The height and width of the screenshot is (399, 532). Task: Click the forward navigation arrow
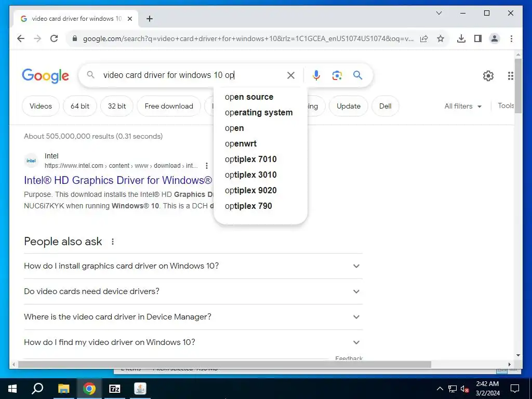pos(37,38)
